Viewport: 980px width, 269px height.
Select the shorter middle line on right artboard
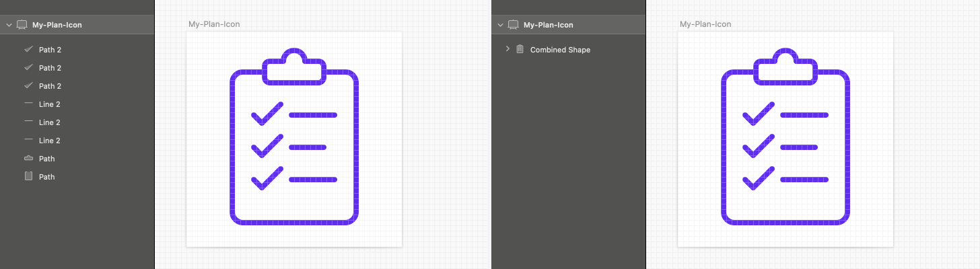coord(799,147)
